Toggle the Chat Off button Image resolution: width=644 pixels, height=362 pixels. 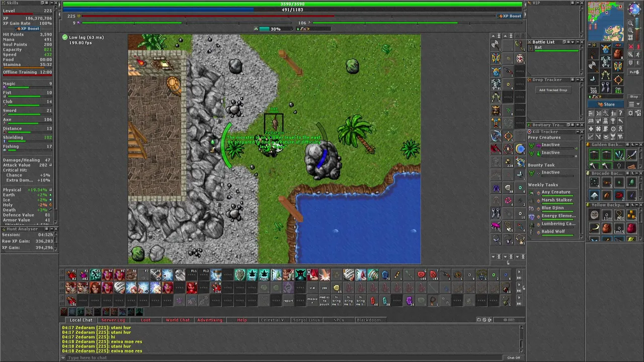tap(514, 357)
